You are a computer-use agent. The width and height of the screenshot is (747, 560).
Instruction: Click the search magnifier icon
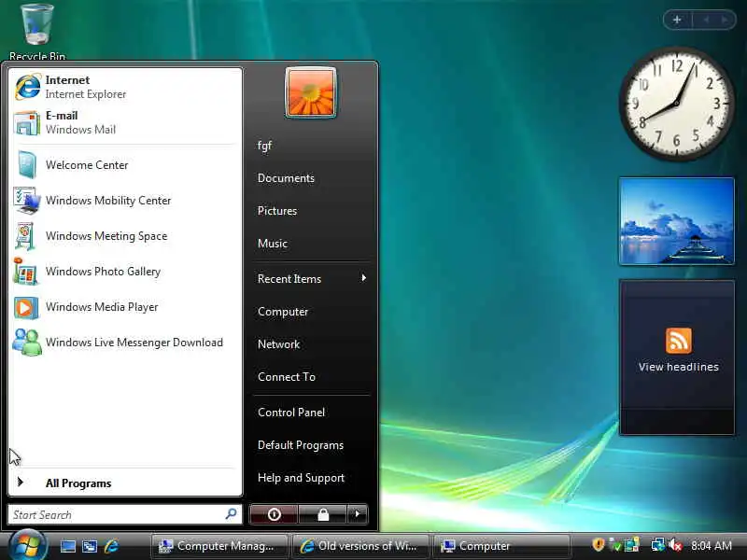231,514
